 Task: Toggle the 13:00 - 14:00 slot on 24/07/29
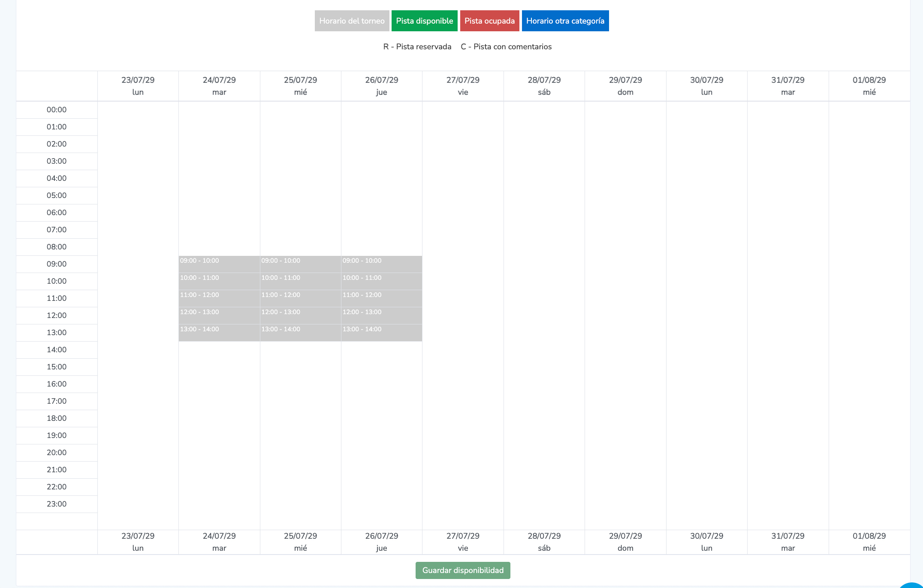click(219, 333)
